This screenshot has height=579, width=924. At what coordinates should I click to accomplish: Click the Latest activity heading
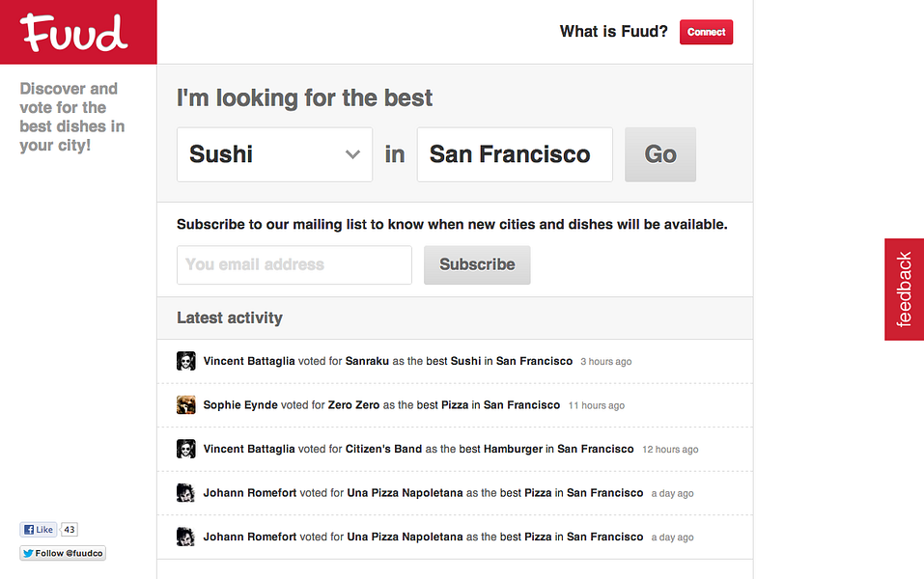coord(230,318)
